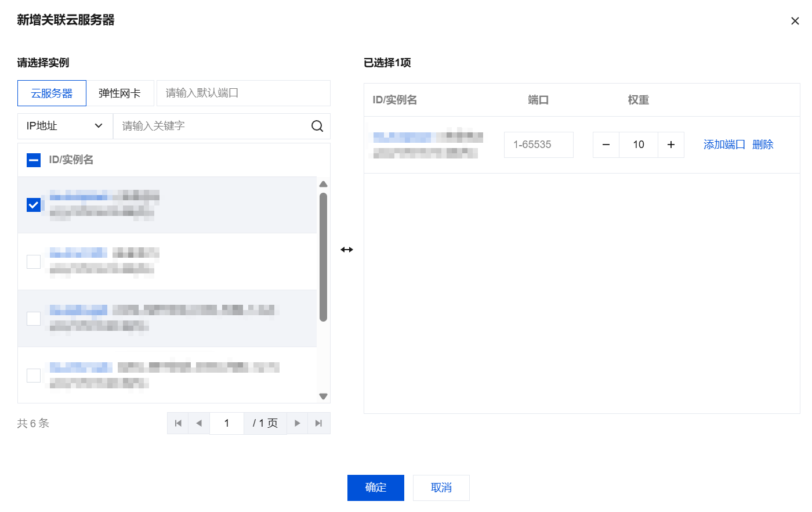Jump to the last page arrow
The image size is (812, 512).
coord(318,423)
